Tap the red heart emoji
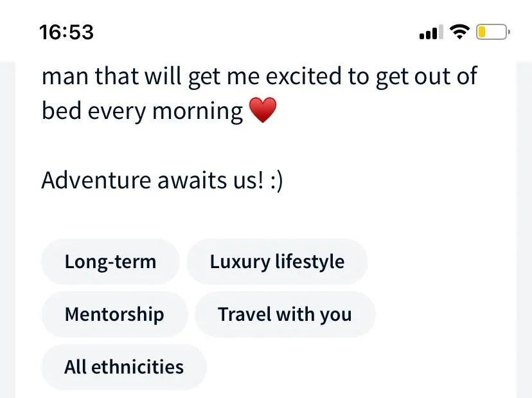The height and width of the screenshot is (398, 532). click(x=263, y=110)
